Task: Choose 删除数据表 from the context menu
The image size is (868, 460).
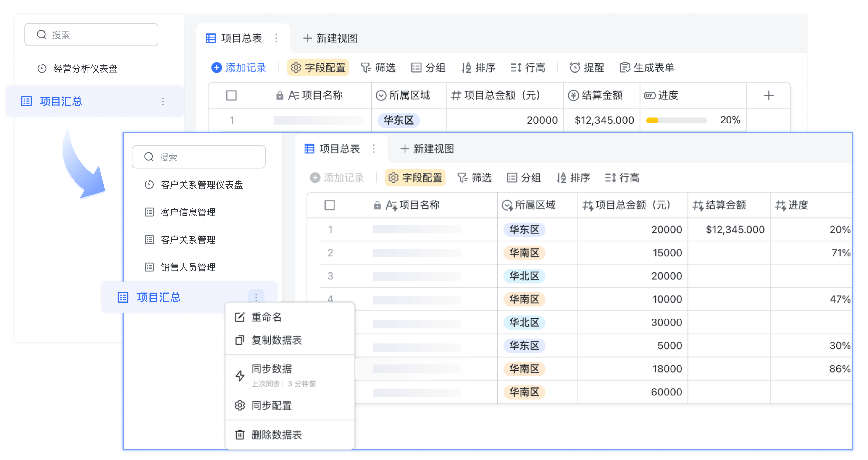Action: point(290,435)
